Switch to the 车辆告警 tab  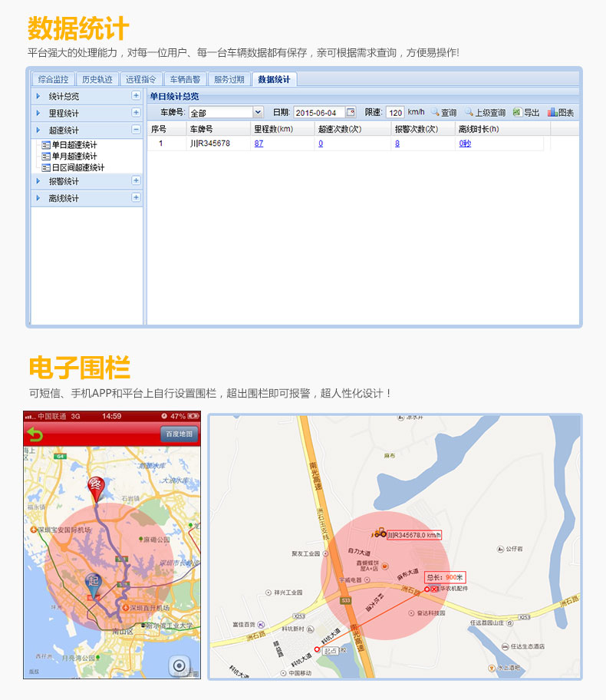[x=185, y=79]
